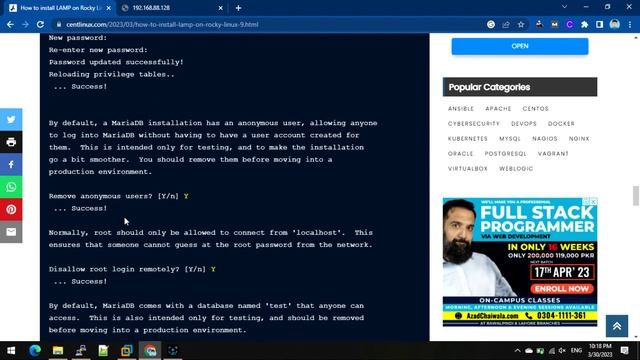Open the VAGRANT category

[x=553, y=154]
